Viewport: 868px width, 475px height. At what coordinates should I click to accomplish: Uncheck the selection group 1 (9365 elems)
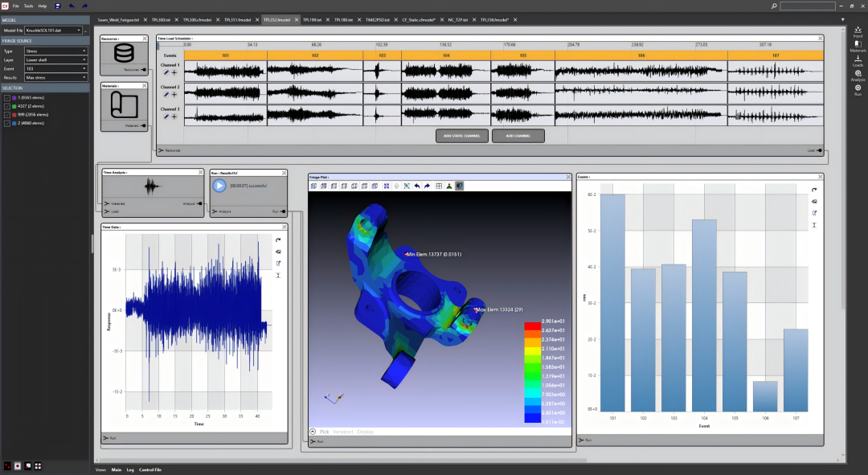pos(7,97)
